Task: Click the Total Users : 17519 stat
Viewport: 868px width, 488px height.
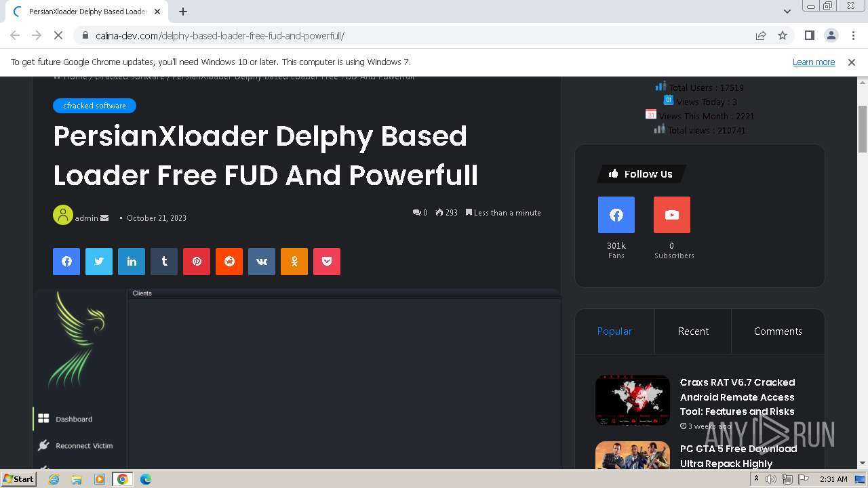Action: [x=706, y=87]
